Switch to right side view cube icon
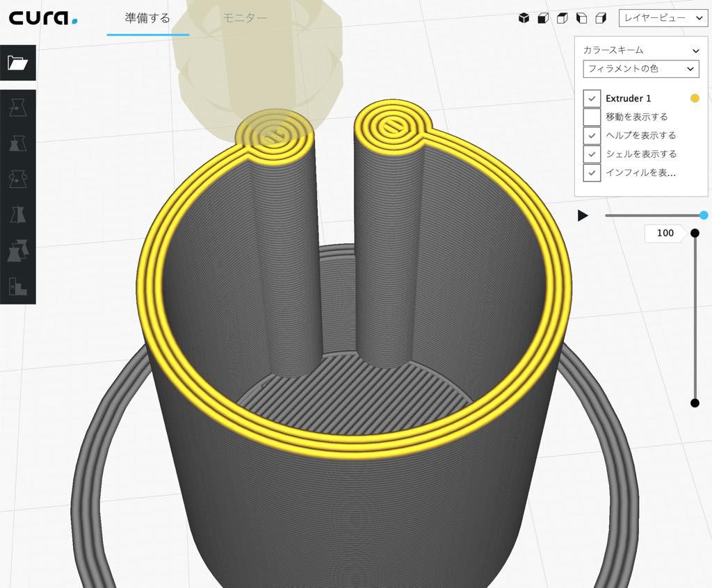This screenshot has width=712, height=588. pos(601,18)
